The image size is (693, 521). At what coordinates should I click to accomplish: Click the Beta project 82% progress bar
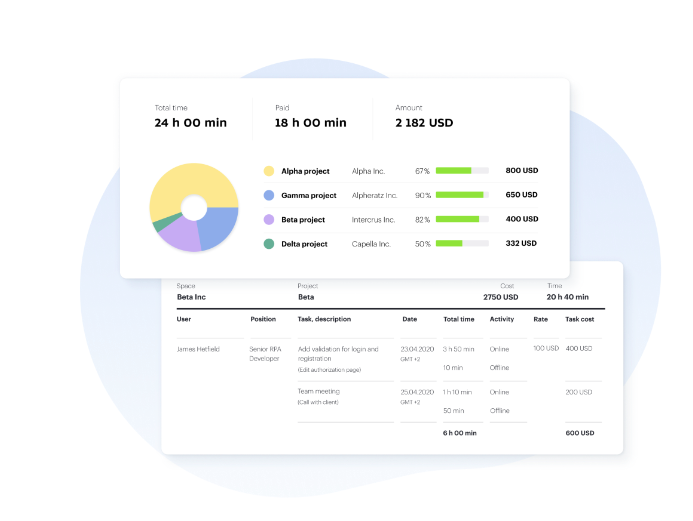462,219
